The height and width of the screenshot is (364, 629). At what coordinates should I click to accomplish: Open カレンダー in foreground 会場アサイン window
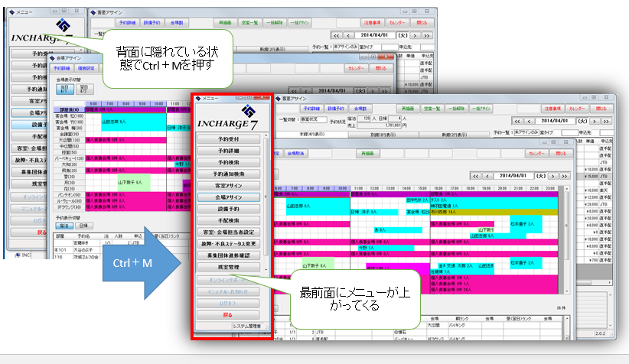click(x=536, y=154)
